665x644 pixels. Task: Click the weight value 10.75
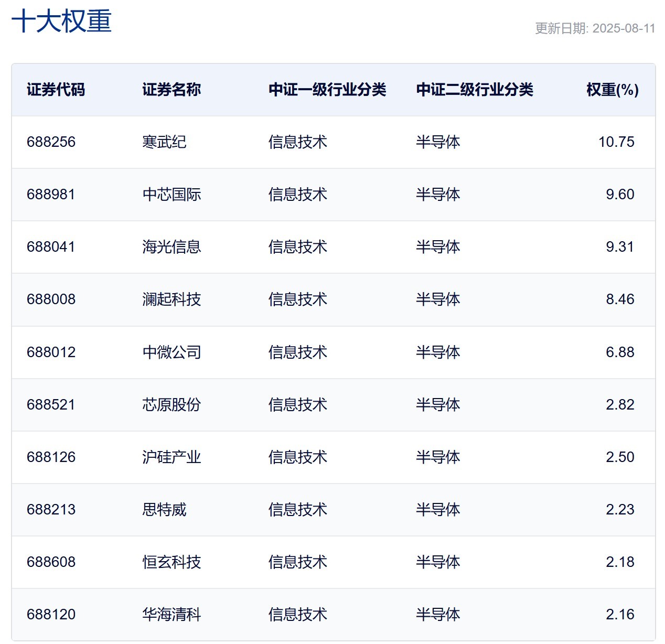(x=616, y=142)
